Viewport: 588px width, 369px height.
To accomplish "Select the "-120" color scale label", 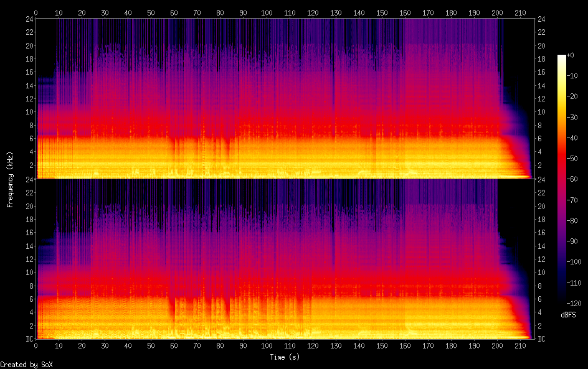I will click(574, 304).
